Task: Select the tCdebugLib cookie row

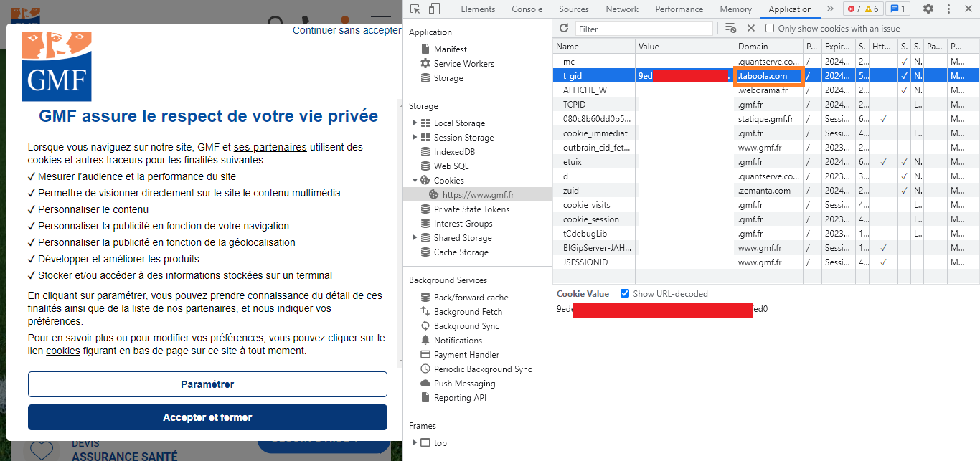Action: pyautogui.click(x=766, y=234)
